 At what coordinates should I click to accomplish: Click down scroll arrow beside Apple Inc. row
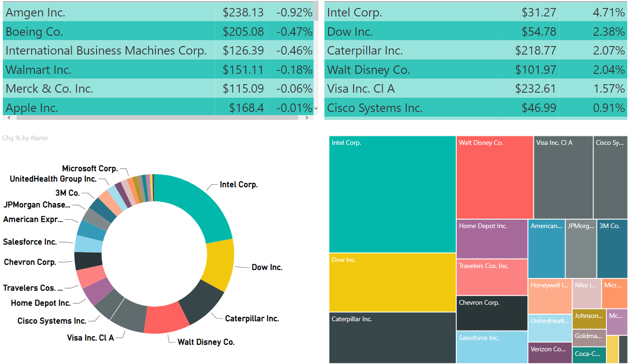pyautogui.click(x=316, y=109)
